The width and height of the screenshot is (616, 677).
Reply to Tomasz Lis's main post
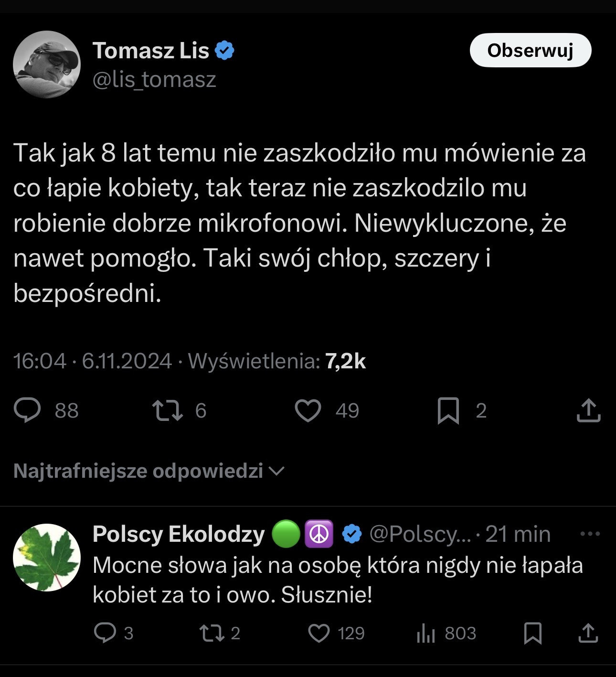pos(28,410)
